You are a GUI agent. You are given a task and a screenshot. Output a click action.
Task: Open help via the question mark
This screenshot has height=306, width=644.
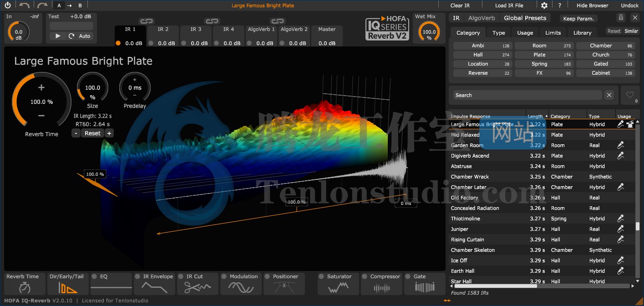[560, 5]
